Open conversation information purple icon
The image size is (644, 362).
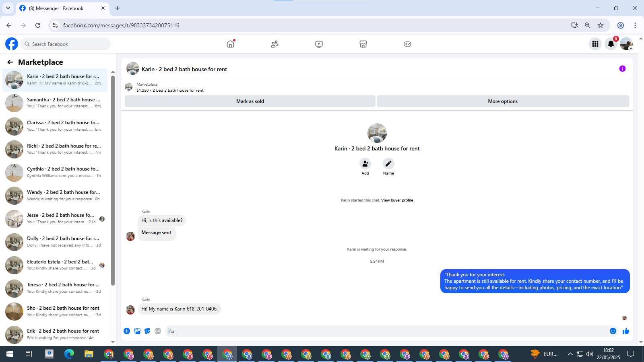pos(622,69)
